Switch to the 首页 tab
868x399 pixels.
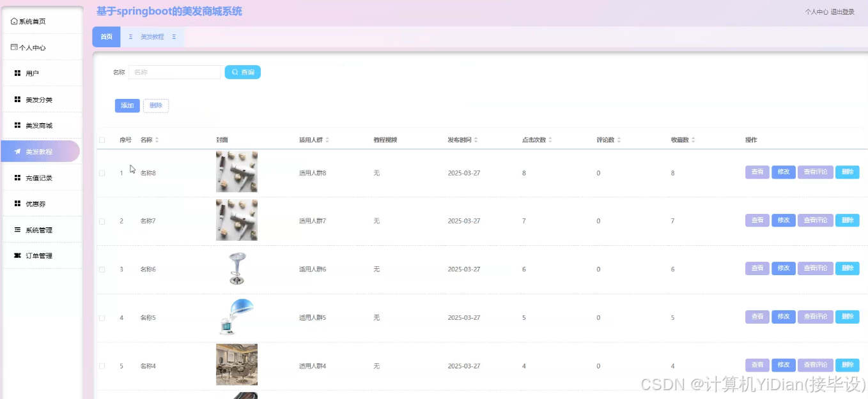coord(107,37)
